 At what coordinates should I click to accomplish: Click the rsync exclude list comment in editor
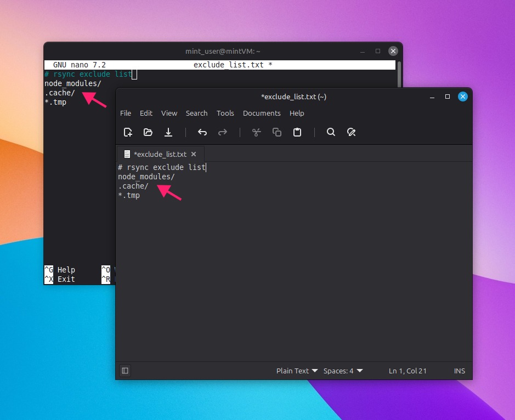(x=162, y=167)
